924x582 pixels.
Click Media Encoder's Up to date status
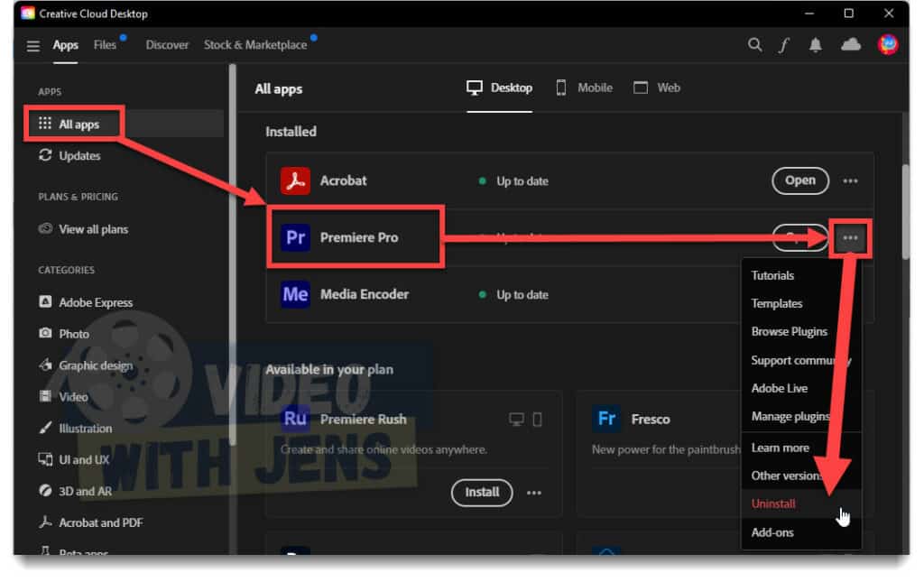[513, 294]
